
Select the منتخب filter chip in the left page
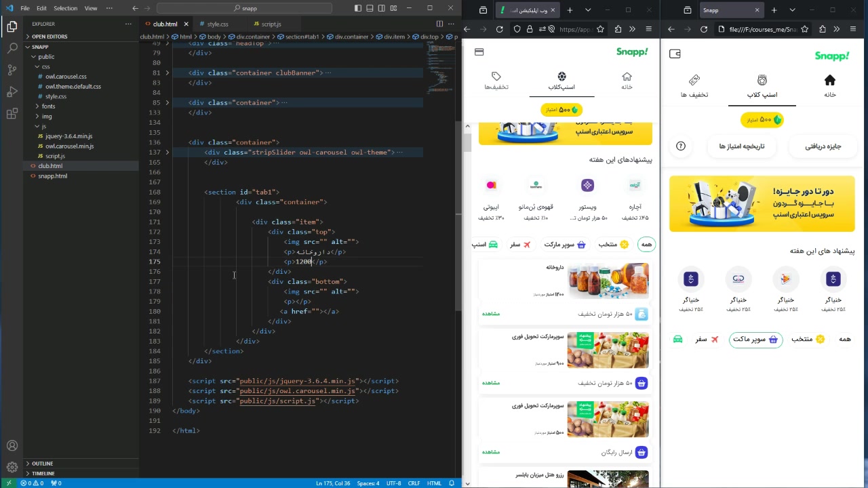point(614,244)
